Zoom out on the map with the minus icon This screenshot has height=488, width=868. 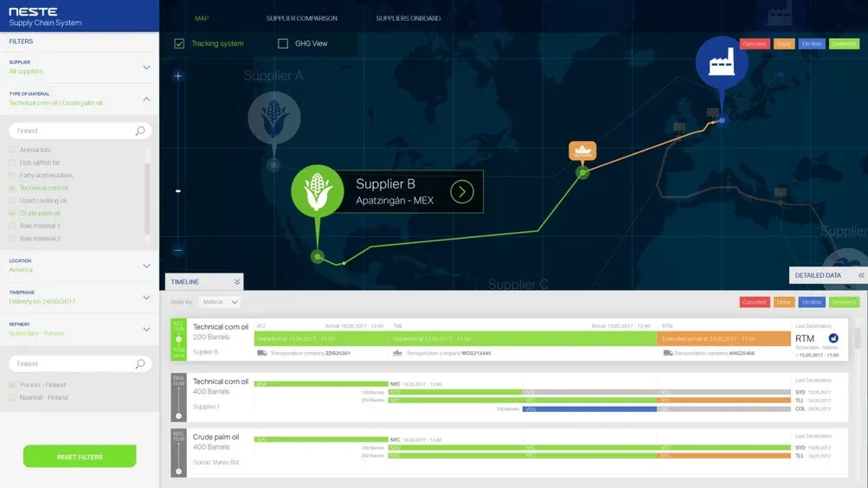tap(177, 250)
